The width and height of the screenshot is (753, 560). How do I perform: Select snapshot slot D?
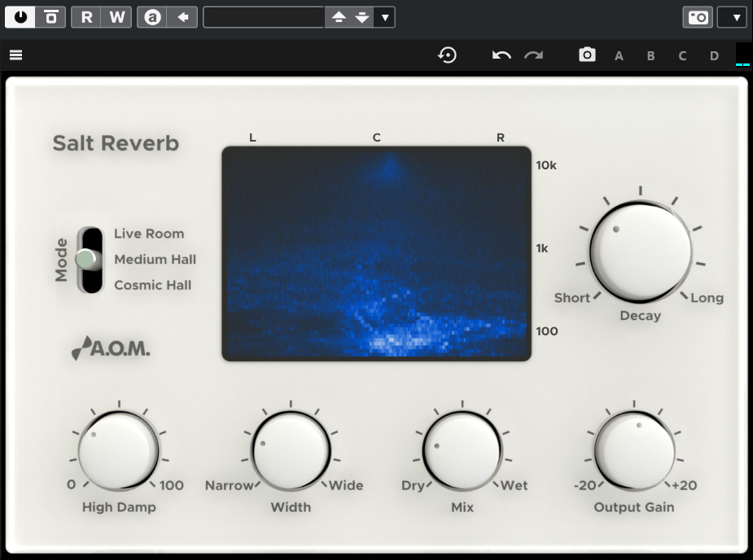(x=714, y=55)
